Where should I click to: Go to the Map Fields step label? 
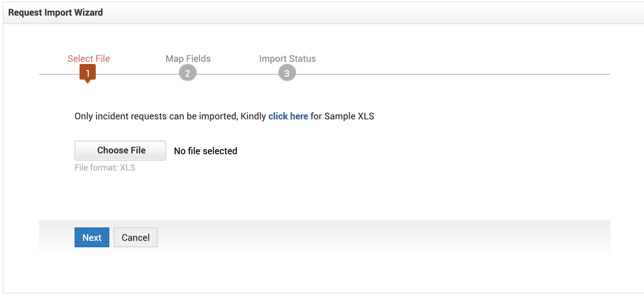188,59
